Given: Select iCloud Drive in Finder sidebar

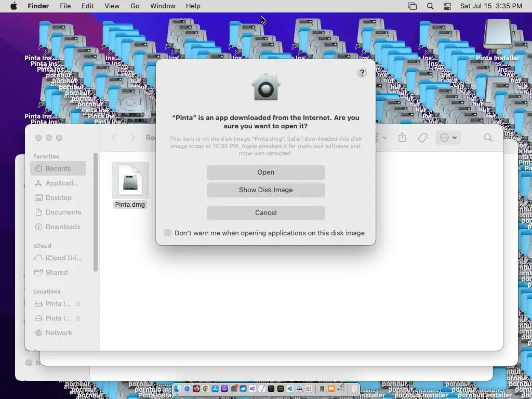Looking at the screenshot, I should point(58,258).
